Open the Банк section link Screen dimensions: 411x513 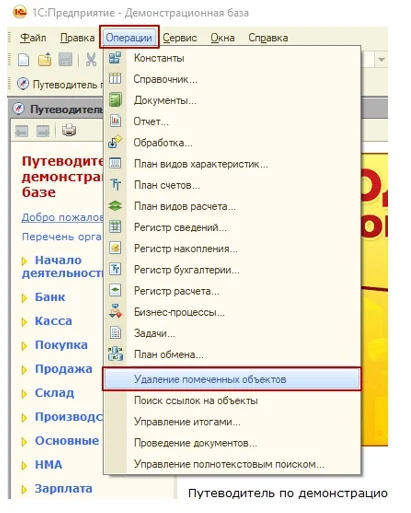tap(50, 297)
